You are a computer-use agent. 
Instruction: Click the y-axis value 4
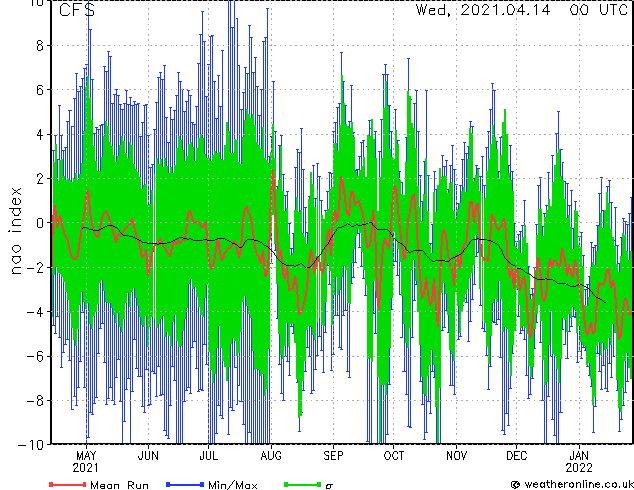click(x=40, y=134)
